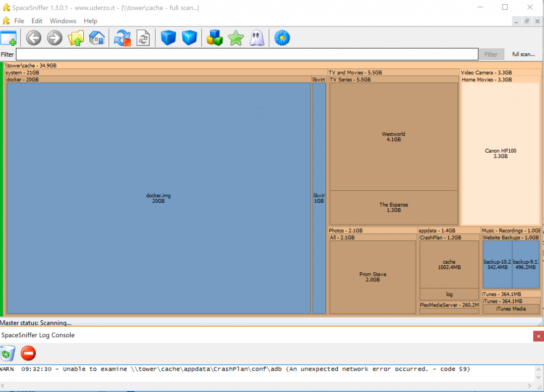The image size is (544, 392).
Task: Click the Home house icon
Action: (x=97, y=38)
